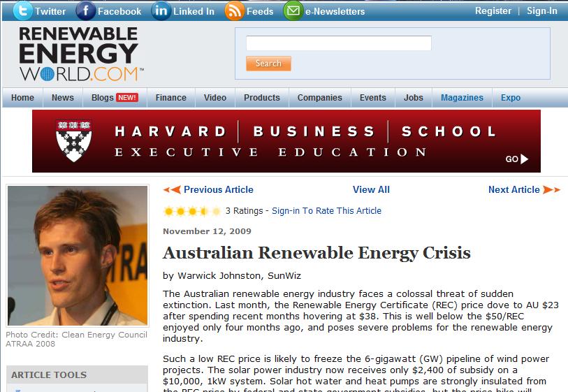Image resolution: width=568 pixels, height=392 pixels.
Task: Open the Blogs NEW! menu tab
Action: point(115,97)
